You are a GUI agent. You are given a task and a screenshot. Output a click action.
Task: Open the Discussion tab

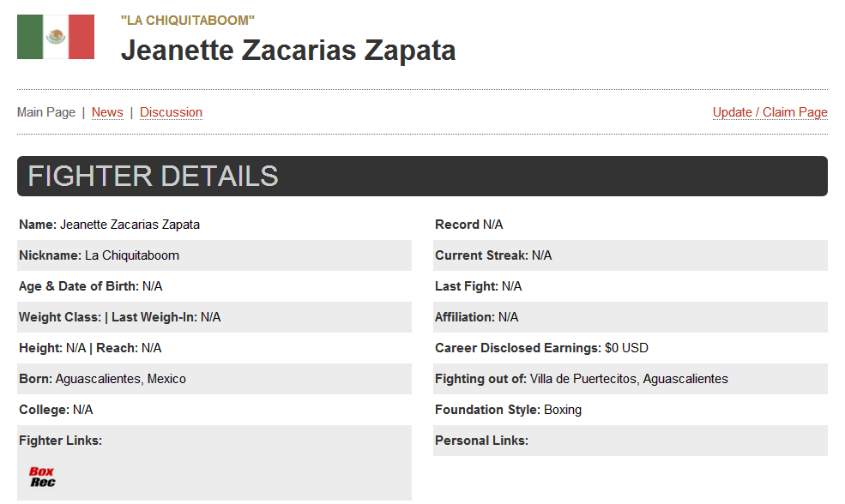point(171,112)
